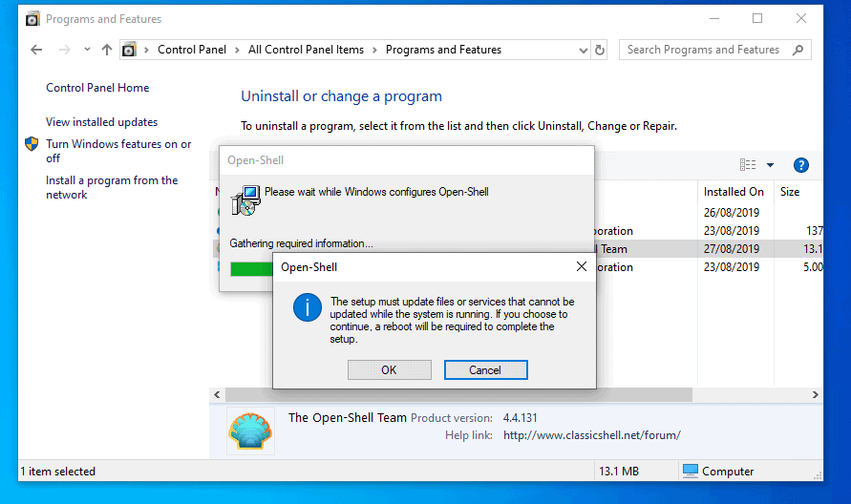Screen dimensions: 851x504
Task: Sort by the 'Installed On' column header
Action: point(734,191)
